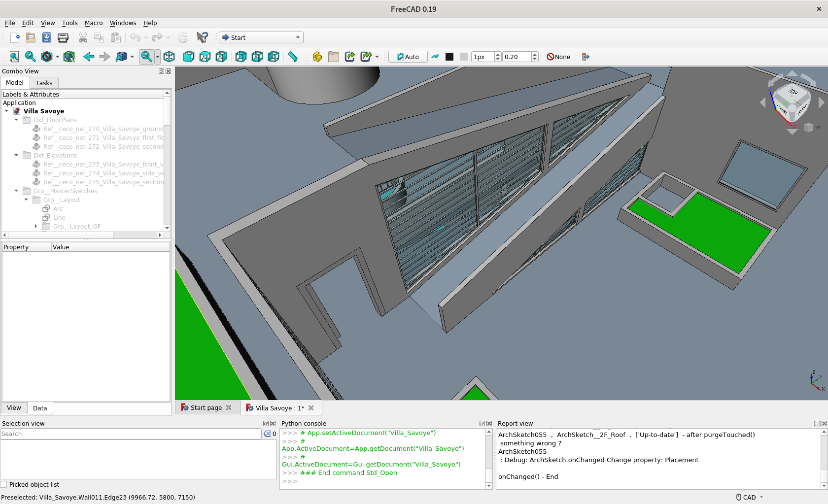
Task: Create a new Part with yellow icon
Action: (x=317, y=57)
